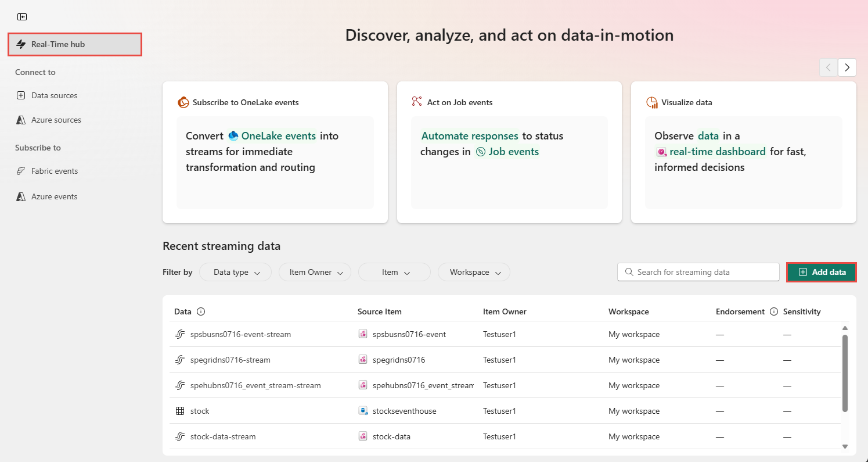868x462 pixels.
Task: Click the green data link in Visualize card
Action: pyautogui.click(x=708, y=136)
